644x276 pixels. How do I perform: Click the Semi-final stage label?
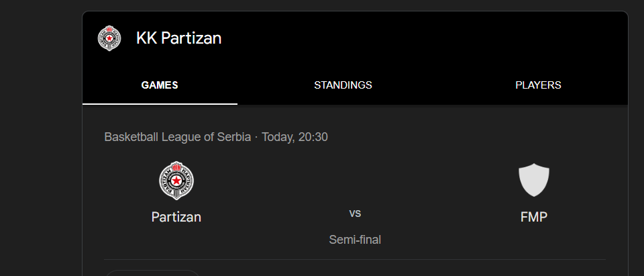click(355, 239)
